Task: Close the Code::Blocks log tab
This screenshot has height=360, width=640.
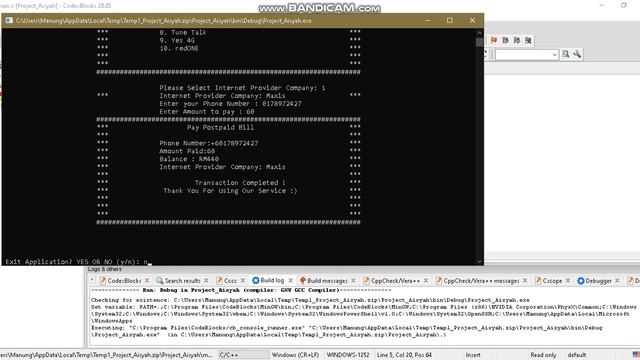Action: point(147,280)
